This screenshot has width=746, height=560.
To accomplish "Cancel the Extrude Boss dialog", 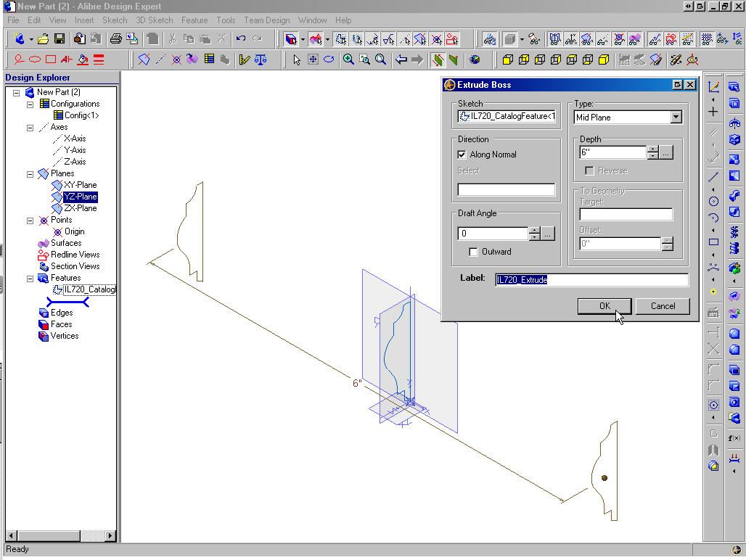I will [662, 306].
